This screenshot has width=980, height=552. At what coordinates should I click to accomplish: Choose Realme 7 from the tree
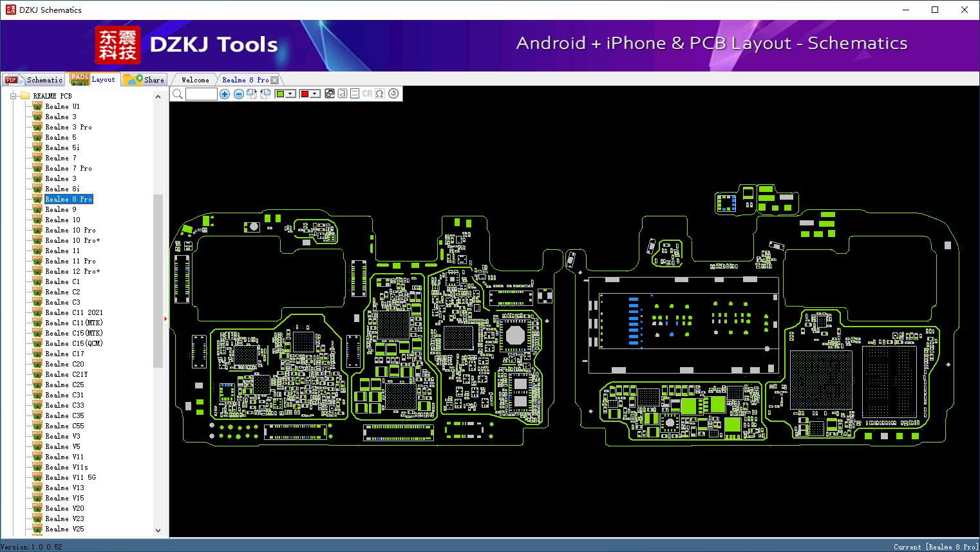[x=61, y=158]
